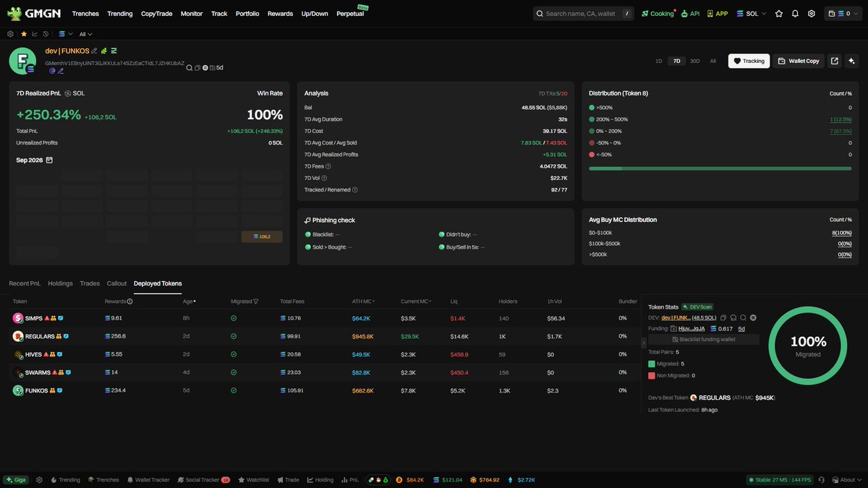Click the favorites star in top bar
This screenshot has width=868, height=488.
pyautogui.click(x=779, y=14)
